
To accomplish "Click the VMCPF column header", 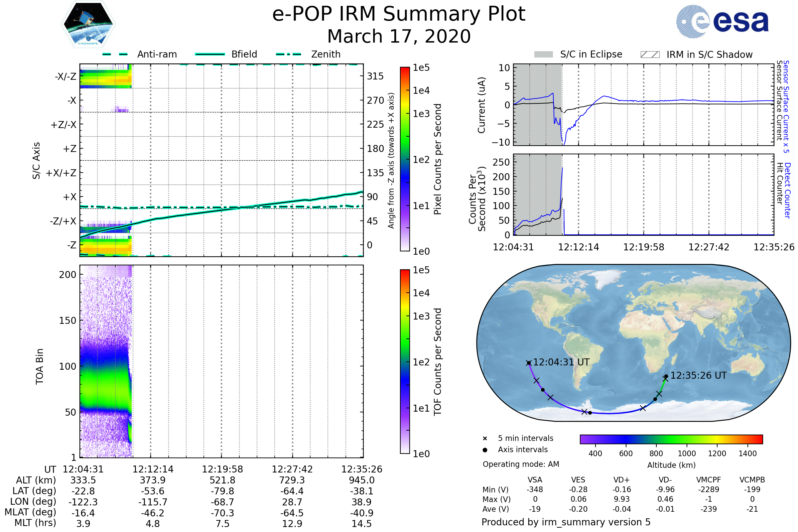I will tap(708, 480).
